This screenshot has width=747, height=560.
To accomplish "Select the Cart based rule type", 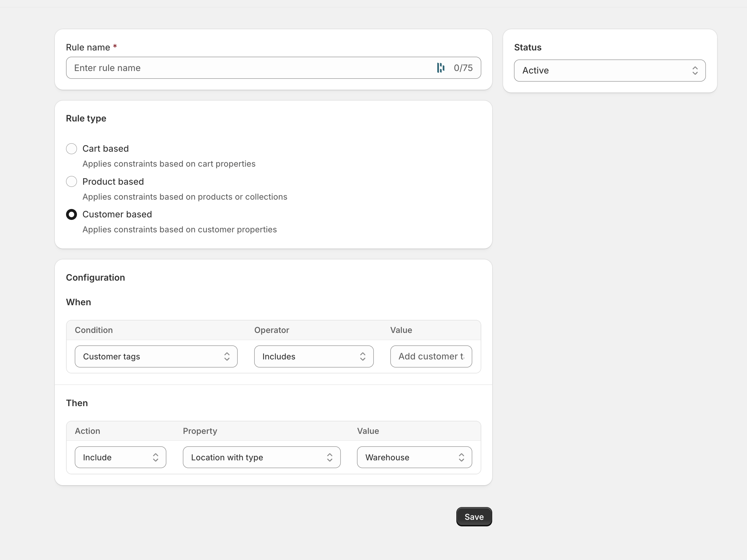I will tap(71, 149).
